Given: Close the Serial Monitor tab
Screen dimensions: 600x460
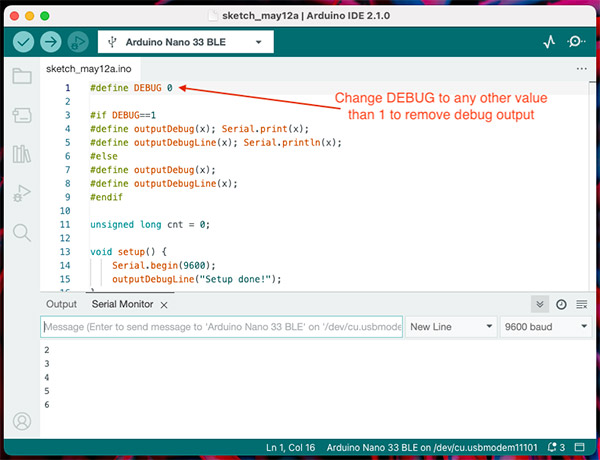Looking at the screenshot, I should coord(164,305).
